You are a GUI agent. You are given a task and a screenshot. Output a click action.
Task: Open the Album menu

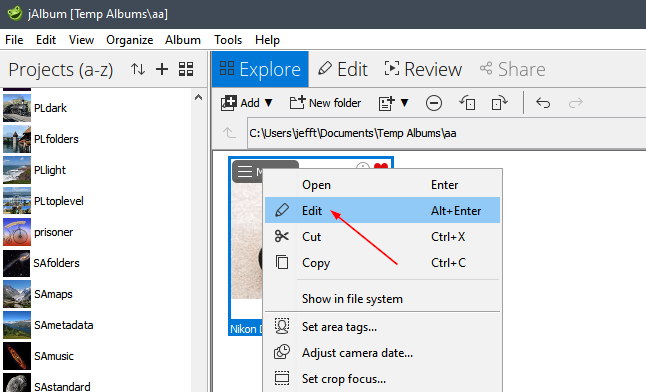[183, 40]
